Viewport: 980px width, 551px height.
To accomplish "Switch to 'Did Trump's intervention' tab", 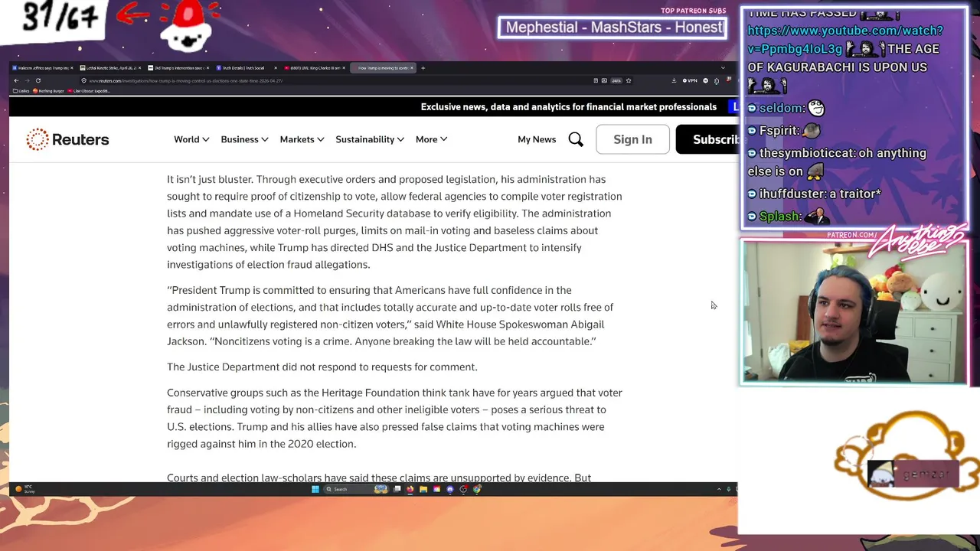I will 178,68.
